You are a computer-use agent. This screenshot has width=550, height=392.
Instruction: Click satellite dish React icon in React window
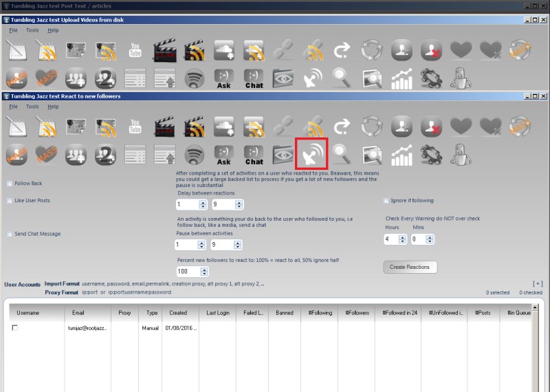pyautogui.click(x=311, y=154)
